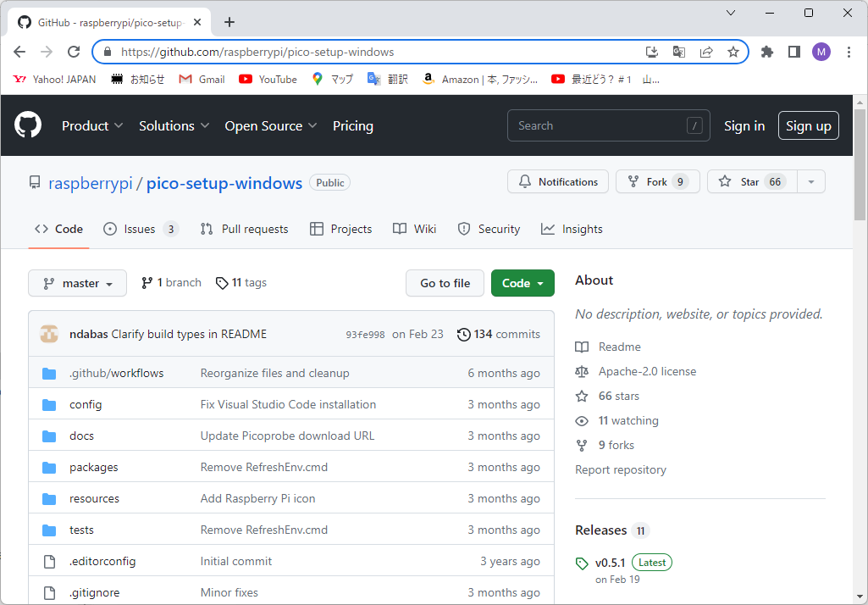View the 1 branch link
The width and height of the screenshot is (868, 605).
171,282
